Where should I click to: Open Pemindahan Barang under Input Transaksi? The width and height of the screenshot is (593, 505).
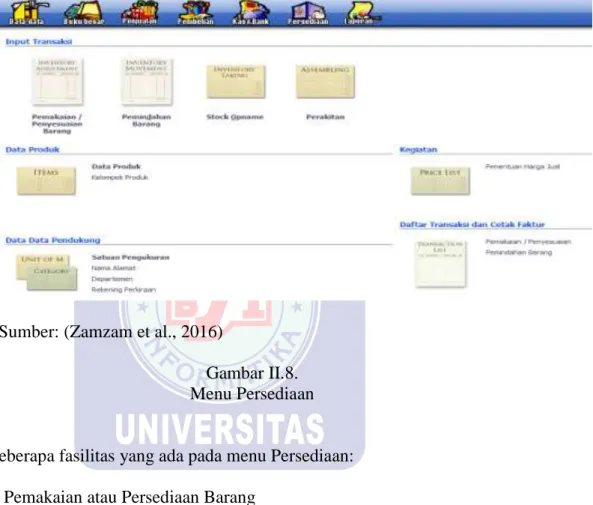point(146,120)
